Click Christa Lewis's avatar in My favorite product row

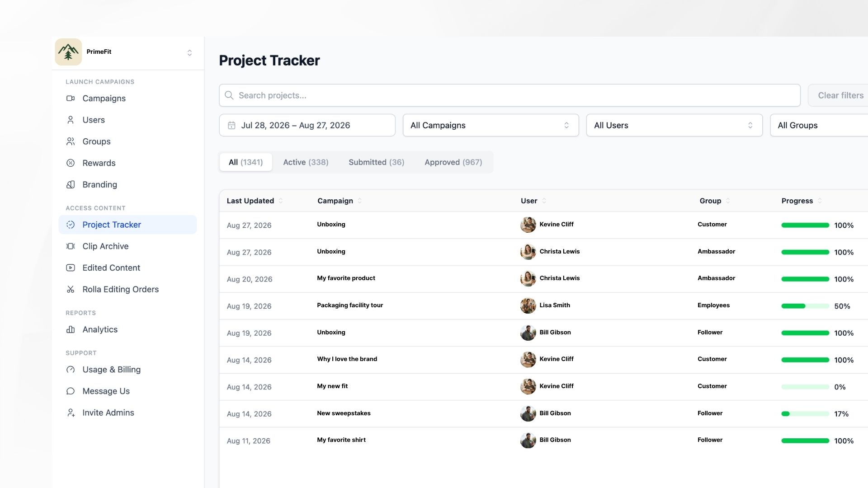[528, 278]
